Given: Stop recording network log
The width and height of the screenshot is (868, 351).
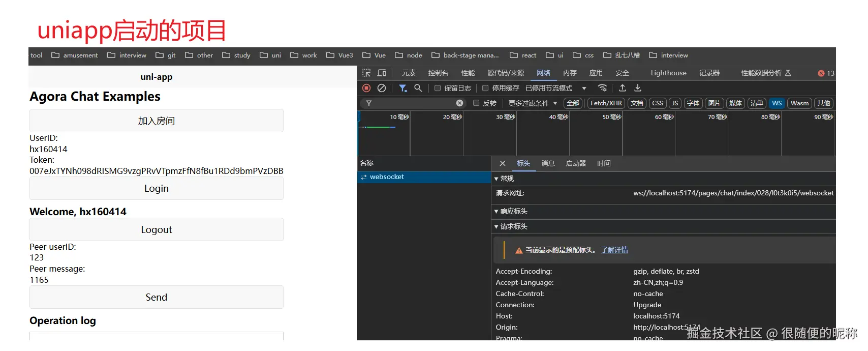Looking at the screenshot, I should tap(366, 88).
